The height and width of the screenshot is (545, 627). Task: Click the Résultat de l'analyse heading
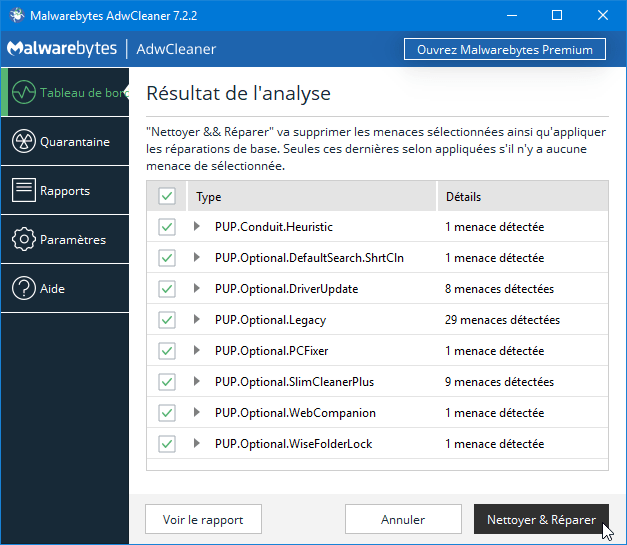coord(238,94)
